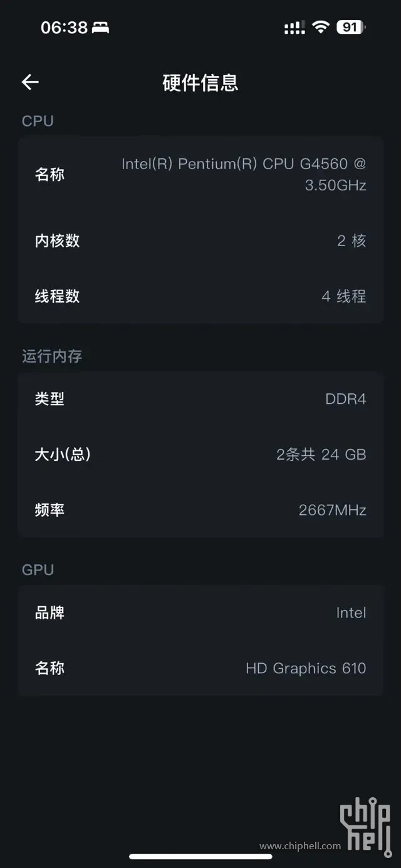This screenshot has width=401, height=868.
Task: Tap the 06:38 clock in status bar
Action: [x=64, y=28]
